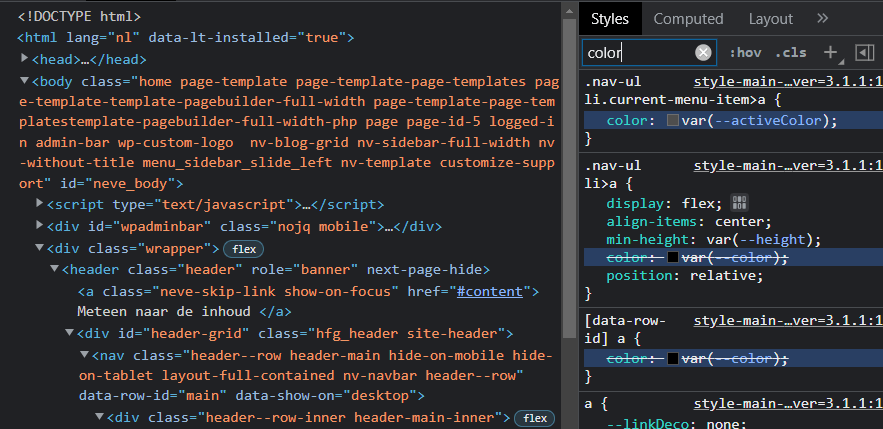Click the --linkDeco: none declaration
This screenshot has height=429, width=883.
(x=676, y=424)
